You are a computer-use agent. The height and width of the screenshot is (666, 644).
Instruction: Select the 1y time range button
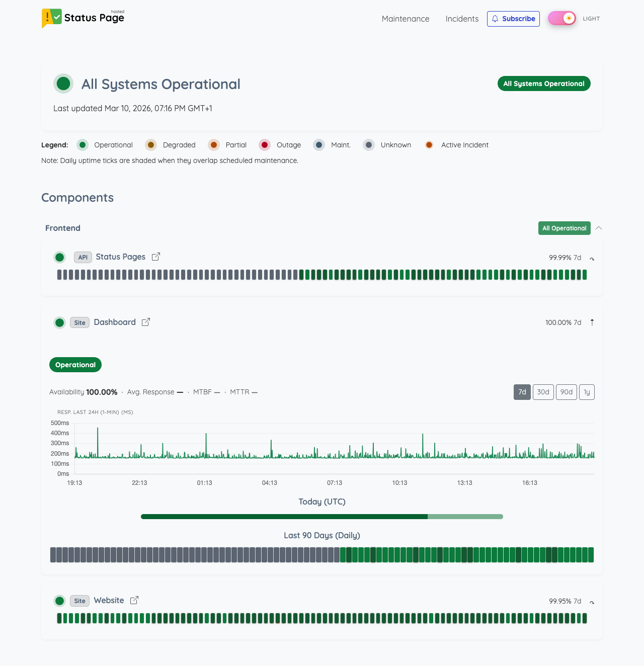click(x=587, y=392)
